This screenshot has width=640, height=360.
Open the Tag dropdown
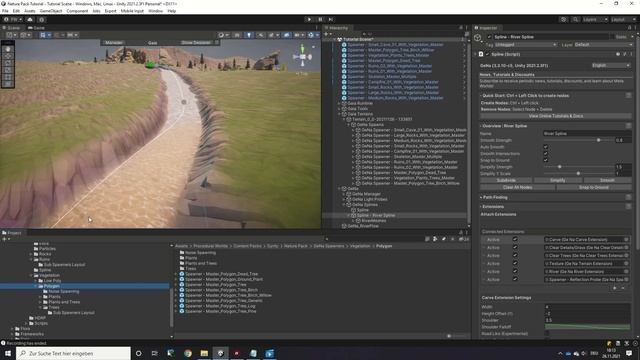point(525,44)
